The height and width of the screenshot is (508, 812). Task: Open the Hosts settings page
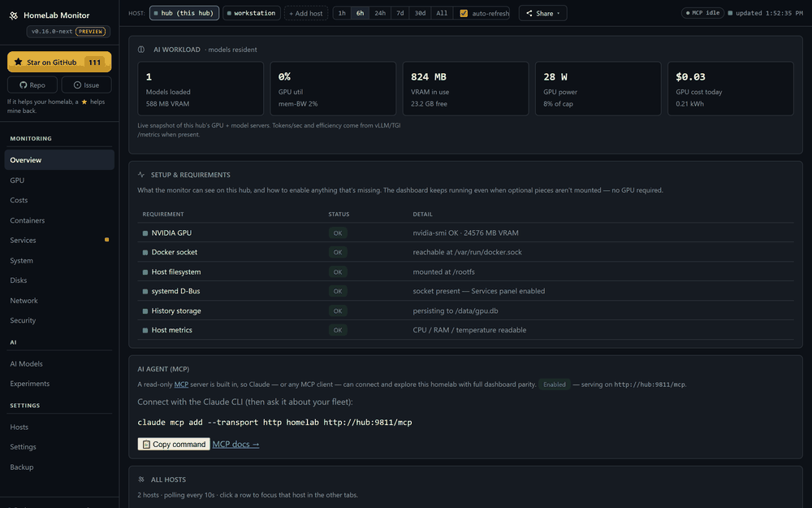coord(59,427)
